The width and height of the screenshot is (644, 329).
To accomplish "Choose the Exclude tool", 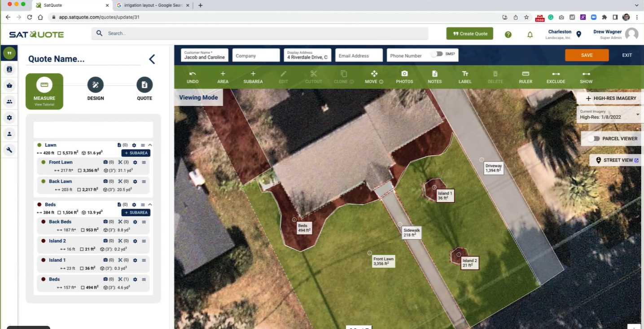I will 556,77.
